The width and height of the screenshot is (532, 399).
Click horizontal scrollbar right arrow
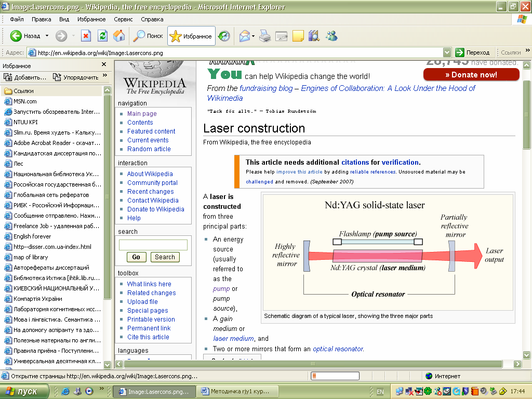[x=517, y=364]
